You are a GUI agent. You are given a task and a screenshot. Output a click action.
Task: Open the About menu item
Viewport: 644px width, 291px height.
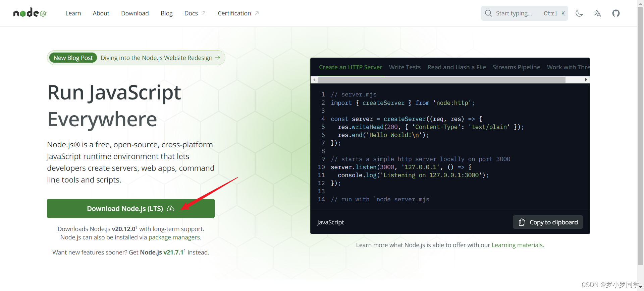tap(101, 13)
